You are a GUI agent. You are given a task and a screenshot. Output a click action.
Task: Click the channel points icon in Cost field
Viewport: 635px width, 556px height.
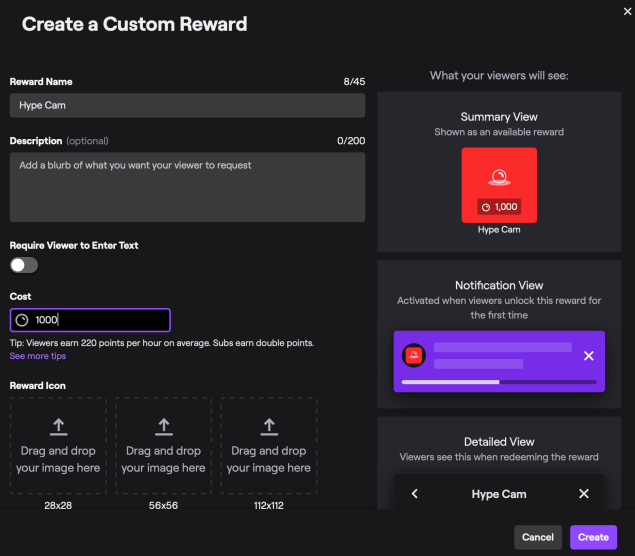tap(22, 320)
